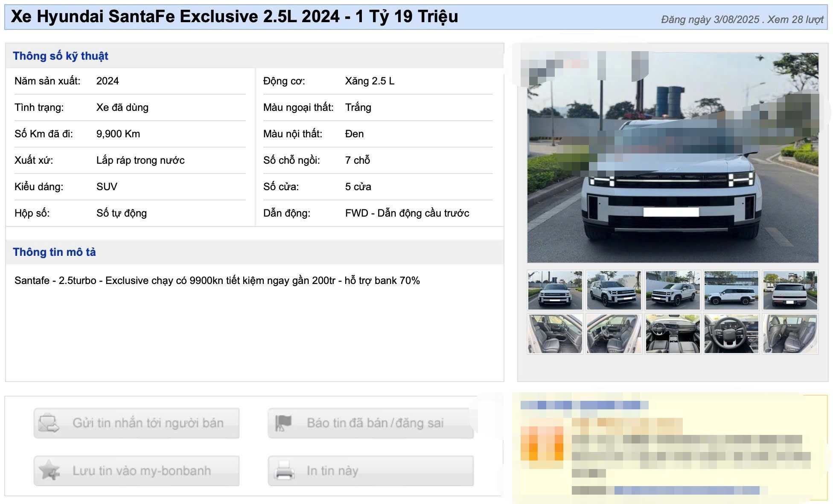Click the gearbox value Số tự động
833x504 pixels.
122,213
